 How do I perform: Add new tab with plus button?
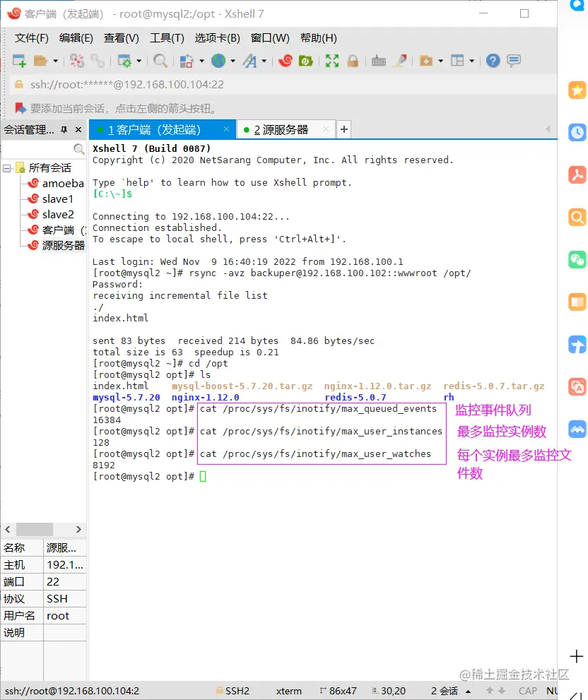point(344,129)
